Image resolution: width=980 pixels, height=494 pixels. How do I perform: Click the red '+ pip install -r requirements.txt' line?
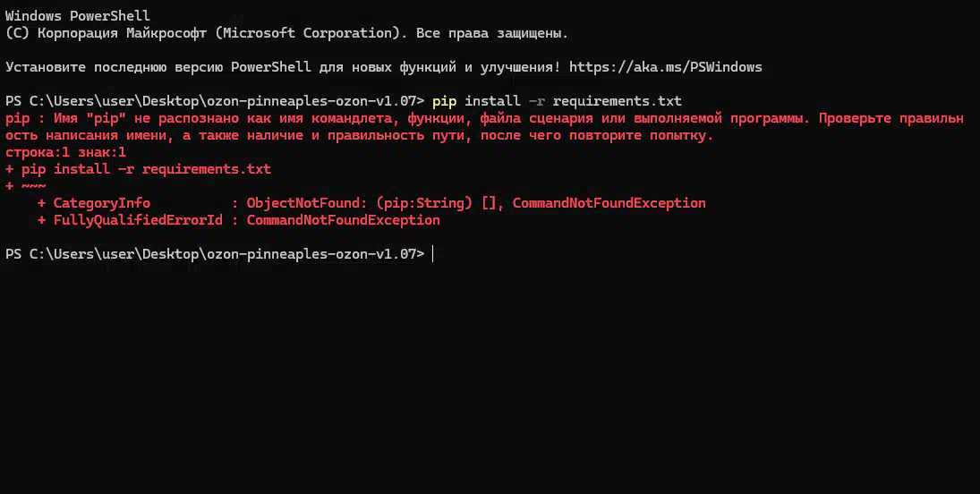tap(138, 169)
